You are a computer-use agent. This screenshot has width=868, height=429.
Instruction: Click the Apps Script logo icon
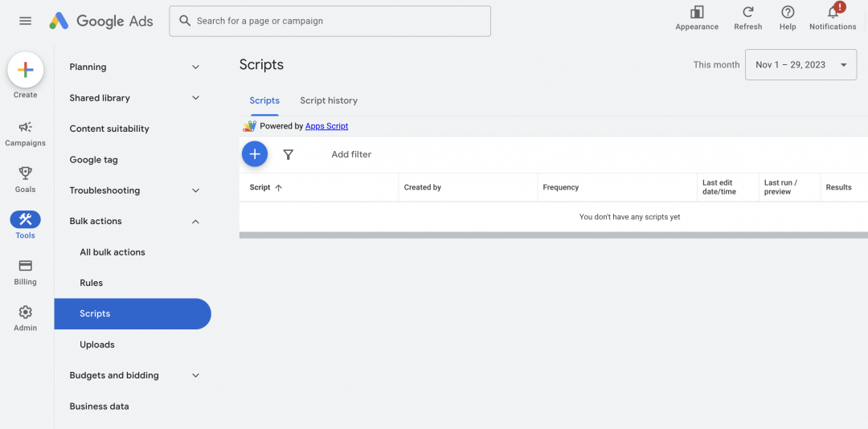pyautogui.click(x=250, y=126)
